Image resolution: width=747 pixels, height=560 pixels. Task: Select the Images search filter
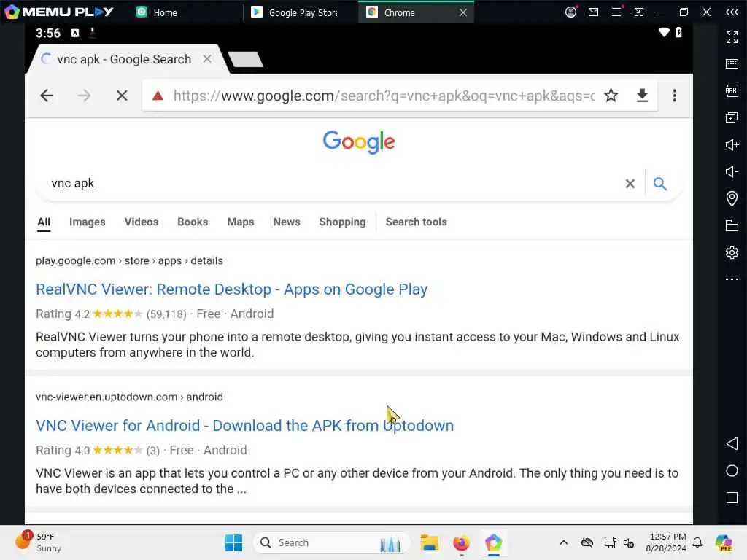click(88, 222)
